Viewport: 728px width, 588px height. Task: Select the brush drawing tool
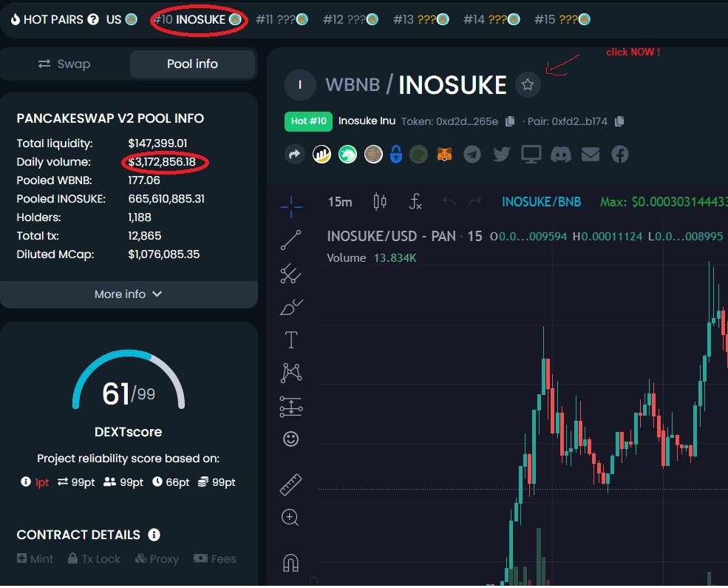pyautogui.click(x=291, y=307)
